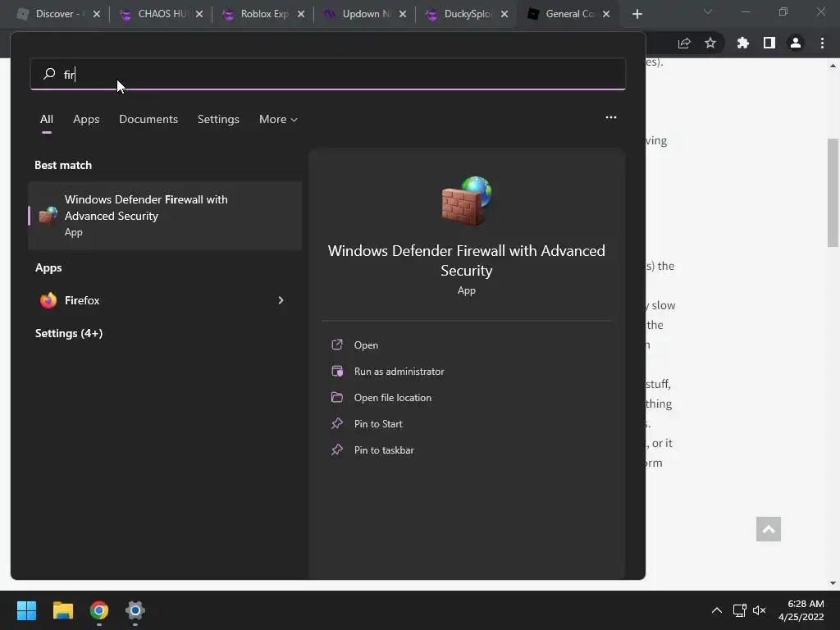Open File Explorer from the taskbar
The image size is (840, 630).
(x=62, y=610)
